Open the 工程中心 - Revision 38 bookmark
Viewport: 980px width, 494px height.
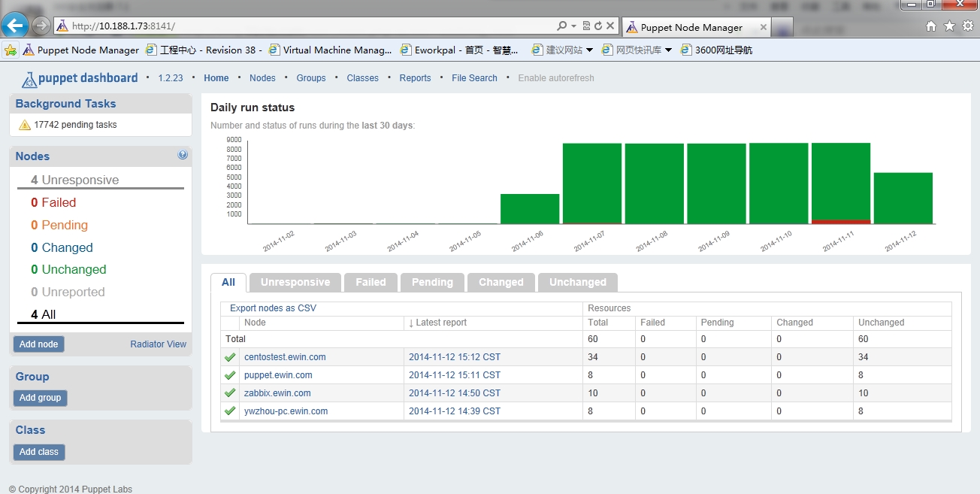(x=204, y=50)
